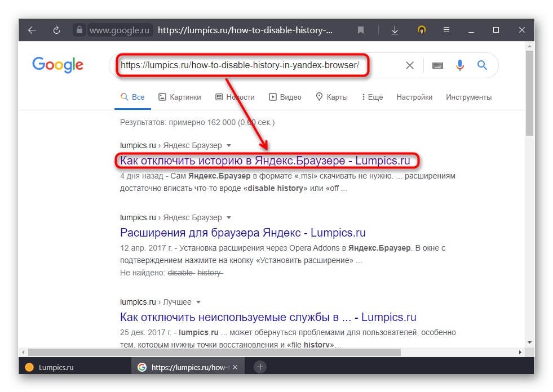
Task: Click the horizontal scrollbar thumb
Action: point(214,352)
